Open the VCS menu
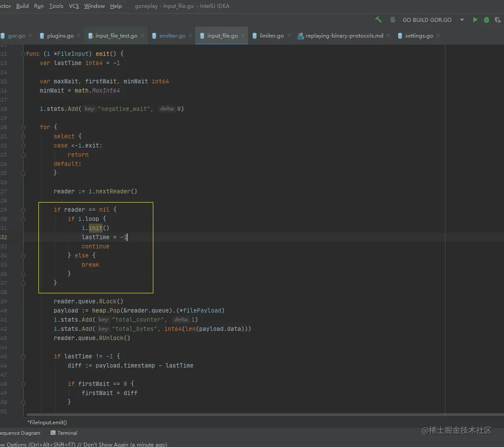Viewport: 504px width, 447px height. point(74,6)
